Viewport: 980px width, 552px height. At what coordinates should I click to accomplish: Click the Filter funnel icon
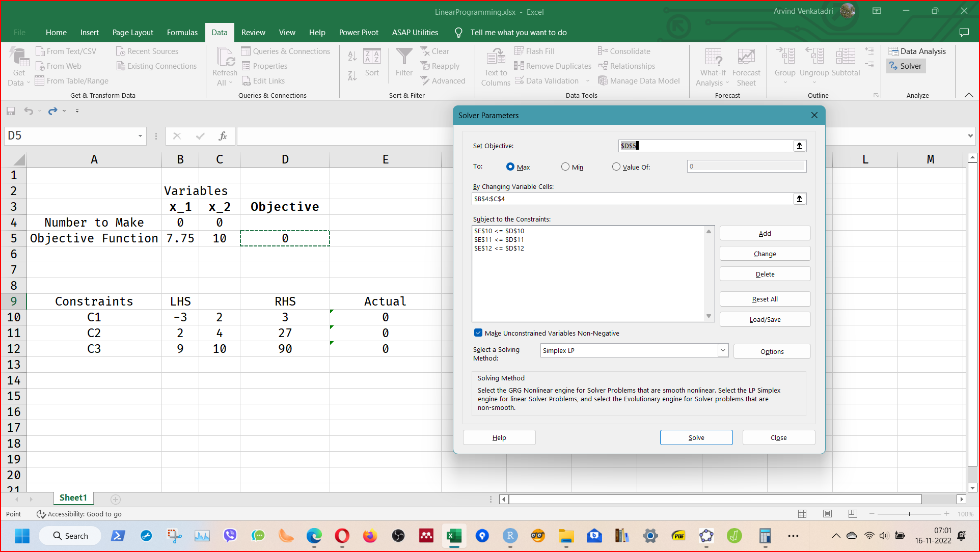coord(404,57)
